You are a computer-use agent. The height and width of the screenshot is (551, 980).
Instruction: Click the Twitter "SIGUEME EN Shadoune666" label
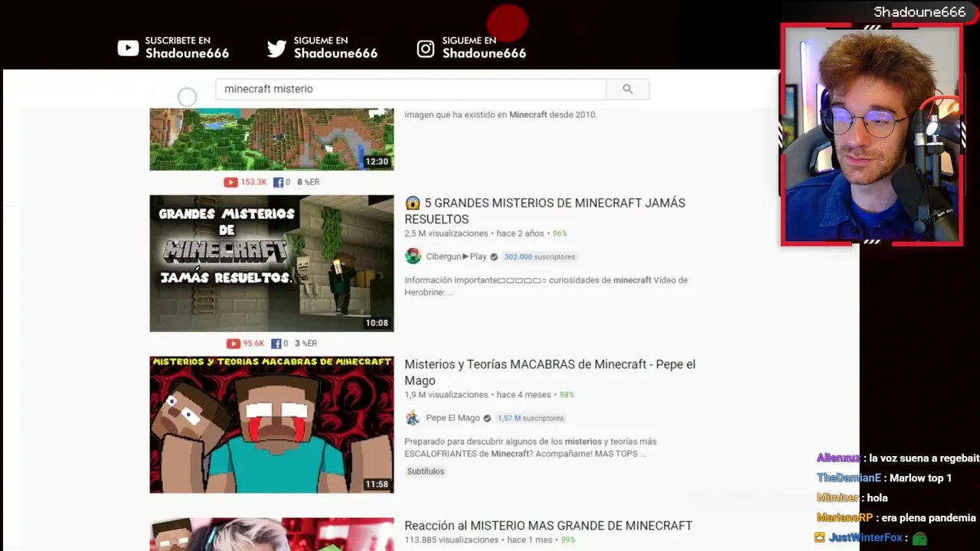(x=335, y=47)
